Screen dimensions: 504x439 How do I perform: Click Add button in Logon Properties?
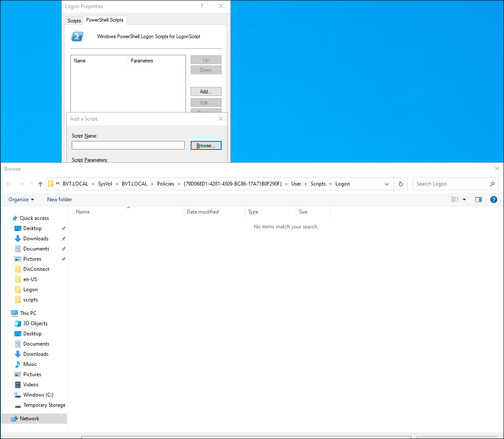coord(206,92)
